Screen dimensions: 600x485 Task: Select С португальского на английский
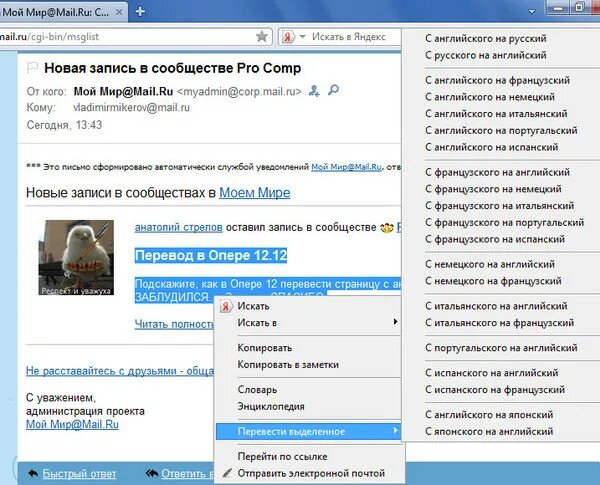(502, 348)
